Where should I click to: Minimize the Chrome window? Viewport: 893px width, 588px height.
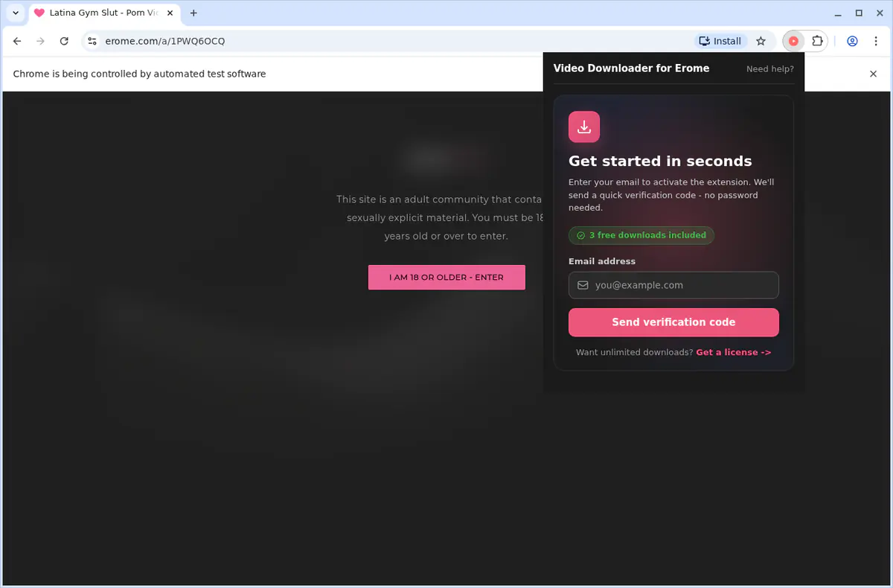(839, 13)
